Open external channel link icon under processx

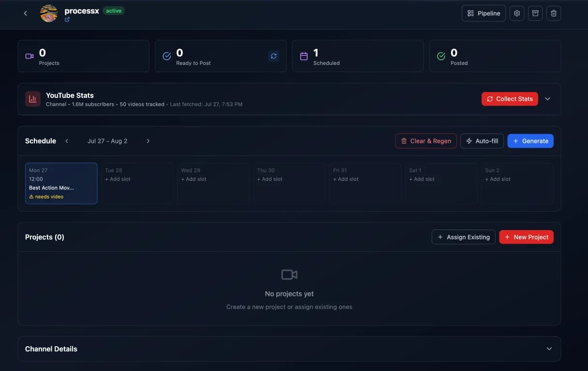click(x=67, y=20)
